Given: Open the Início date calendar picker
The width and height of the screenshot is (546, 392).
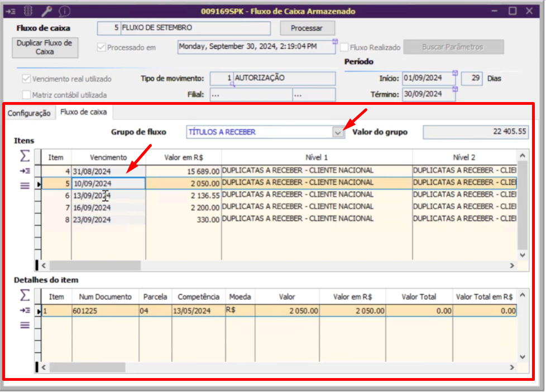Looking at the screenshot, I should (x=455, y=73).
